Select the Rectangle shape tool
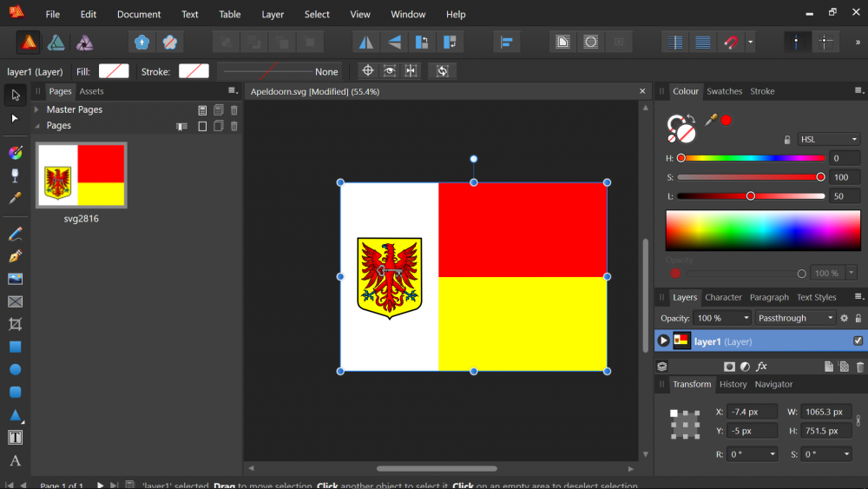The width and height of the screenshot is (868, 489). (x=15, y=347)
